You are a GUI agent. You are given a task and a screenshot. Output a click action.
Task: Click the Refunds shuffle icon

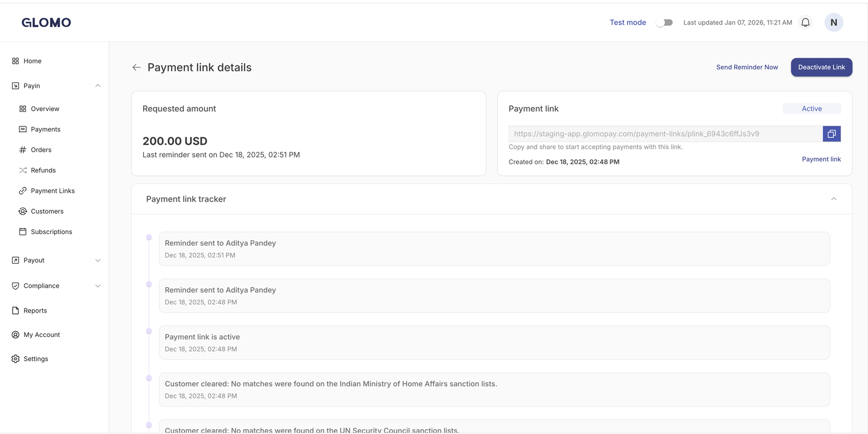tap(22, 170)
